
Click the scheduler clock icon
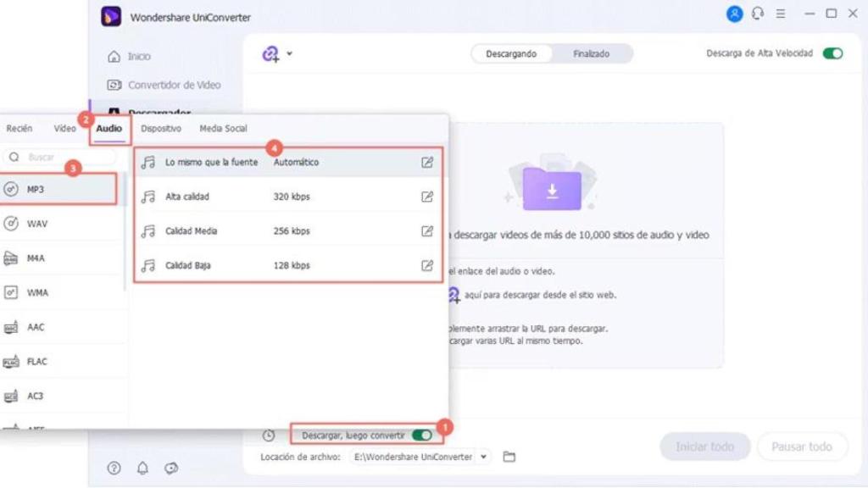pyautogui.click(x=269, y=435)
